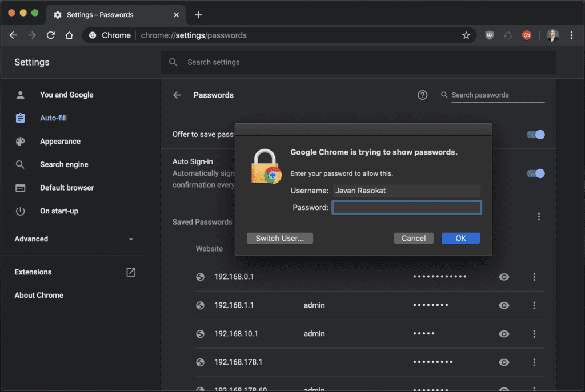
Task: Open the 192.168.1.1 website link
Action: (x=234, y=305)
